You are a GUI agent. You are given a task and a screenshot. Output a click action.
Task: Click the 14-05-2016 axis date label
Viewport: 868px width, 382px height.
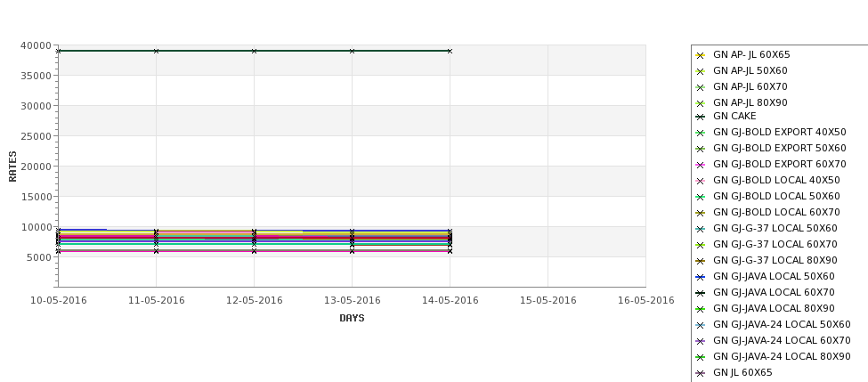coord(450,301)
